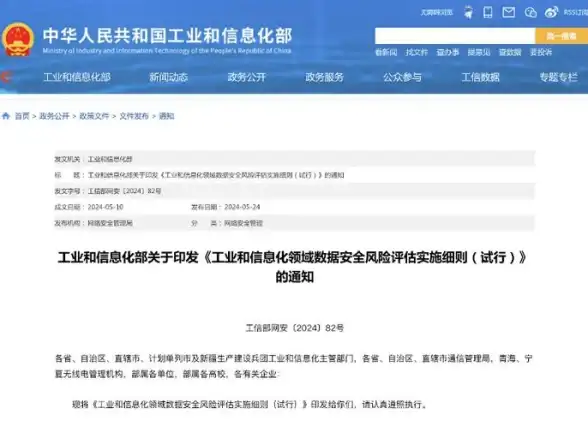This screenshot has width=588, height=423.
Task: Open the email envelope icon
Action: pos(508,12)
